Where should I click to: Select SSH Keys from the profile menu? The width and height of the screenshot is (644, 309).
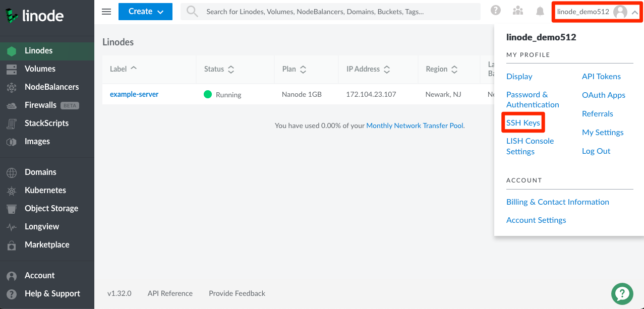tap(523, 122)
